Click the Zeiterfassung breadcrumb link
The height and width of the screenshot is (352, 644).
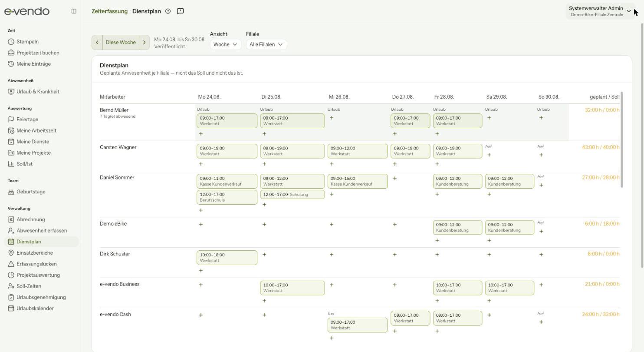[x=109, y=11]
